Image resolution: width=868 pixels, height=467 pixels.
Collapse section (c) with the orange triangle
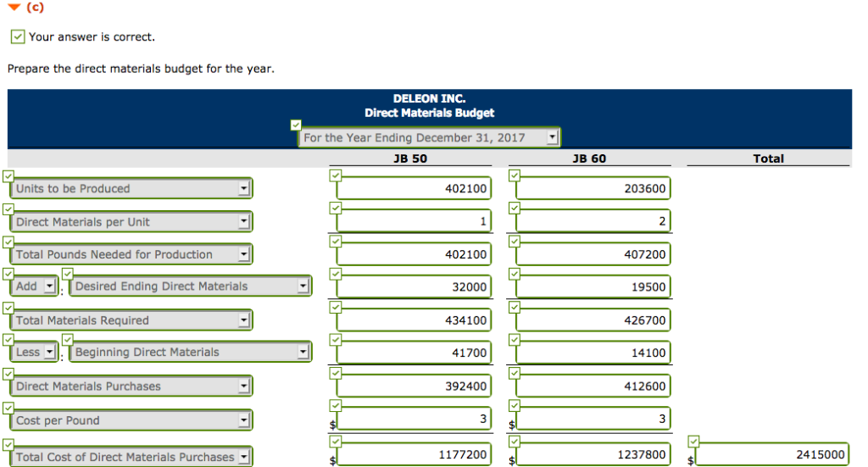(15, 7)
